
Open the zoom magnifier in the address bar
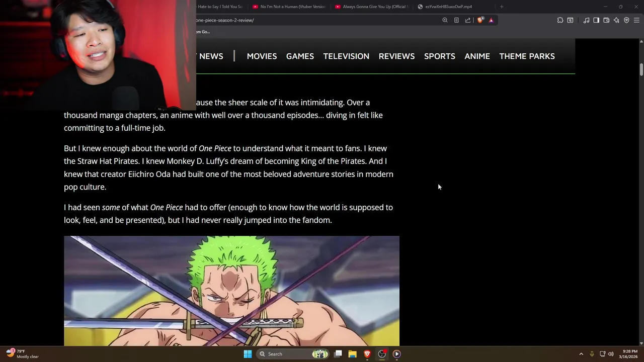tap(445, 20)
